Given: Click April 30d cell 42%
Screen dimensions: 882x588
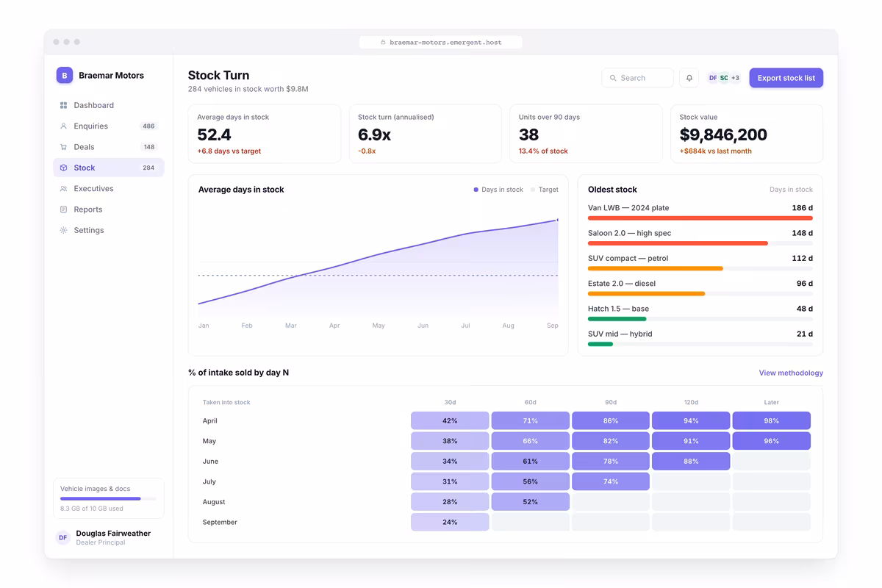Looking at the screenshot, I should [450, 421].
